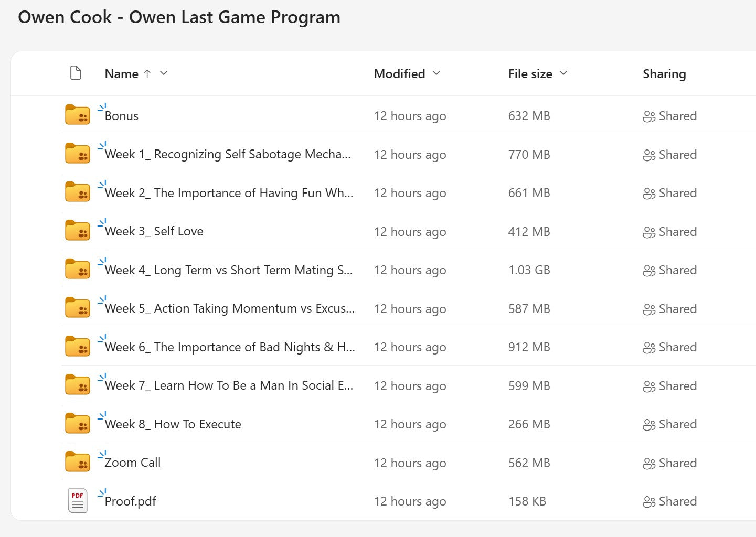This screenshot has height=537, width=756.
Task: Click the Shared people icon on the Bonus row
Action: (649, 115)
